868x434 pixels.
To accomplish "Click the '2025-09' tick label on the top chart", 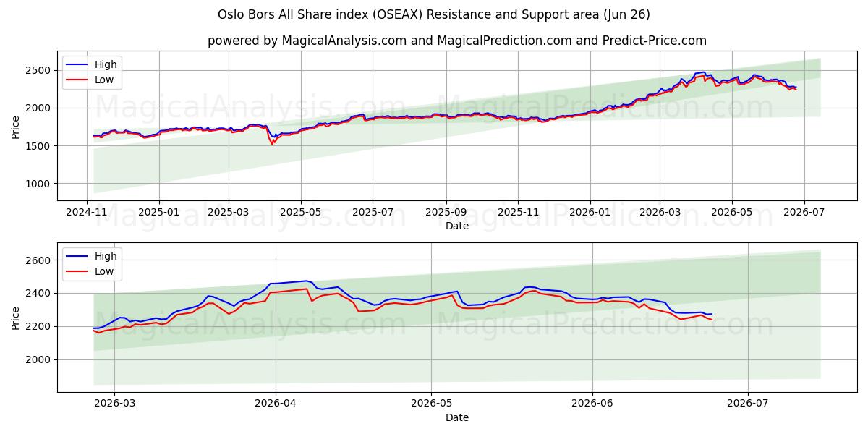I will [446, 211].
